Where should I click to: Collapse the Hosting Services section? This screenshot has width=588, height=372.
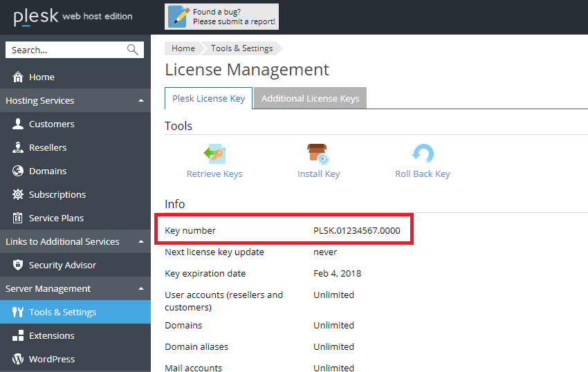pyautogui.click(x=141, y=101)
